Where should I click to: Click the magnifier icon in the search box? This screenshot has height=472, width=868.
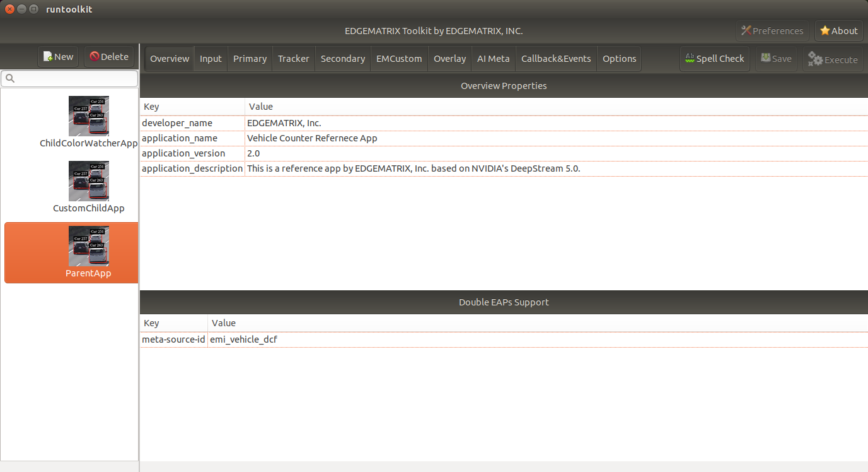pyautogui.click(x=9, y=79)
